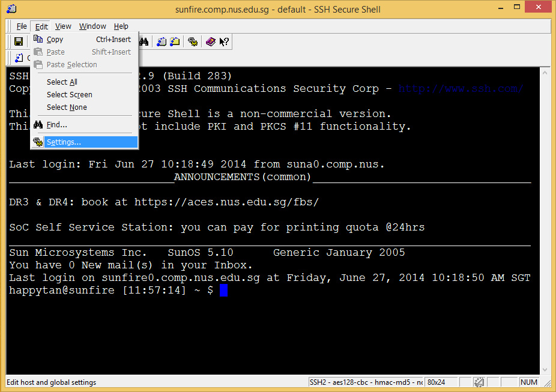The width and height of the screenshot is (556, 392).
Task: Click the 'ANNOUNCEMENTS(common)' heading text
Action: point(242,177)
